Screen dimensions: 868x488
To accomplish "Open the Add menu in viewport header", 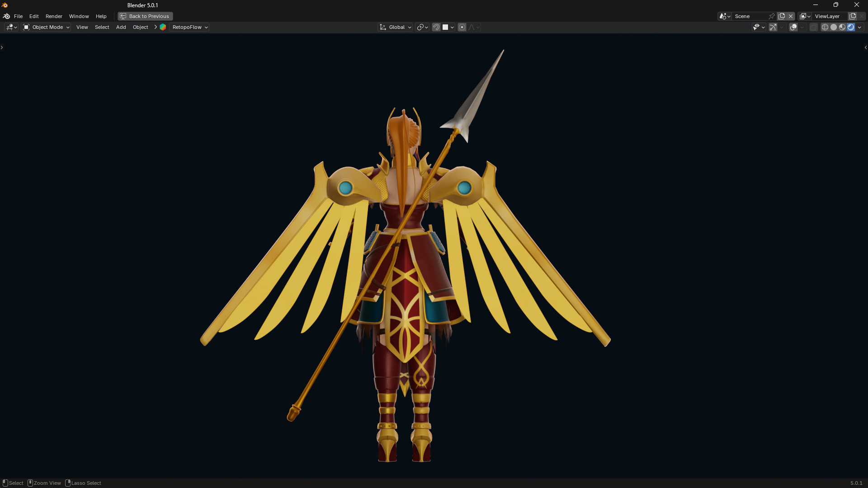I will tap(121, 27).
